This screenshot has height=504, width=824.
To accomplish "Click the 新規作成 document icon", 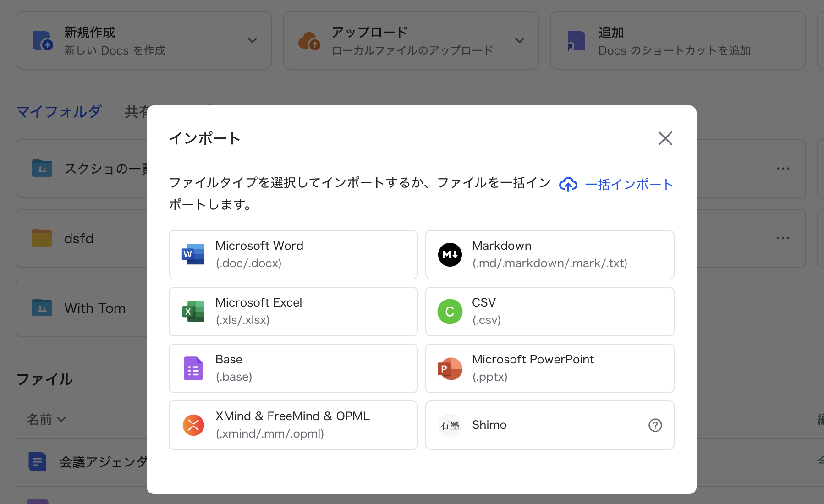I will click(x=43, y=41).
